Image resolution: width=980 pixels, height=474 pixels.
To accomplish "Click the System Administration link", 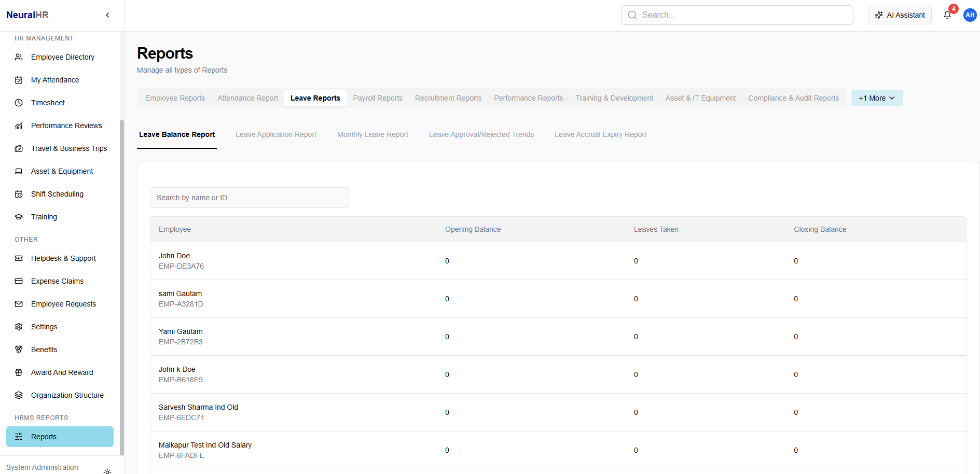I will point(42,467).
